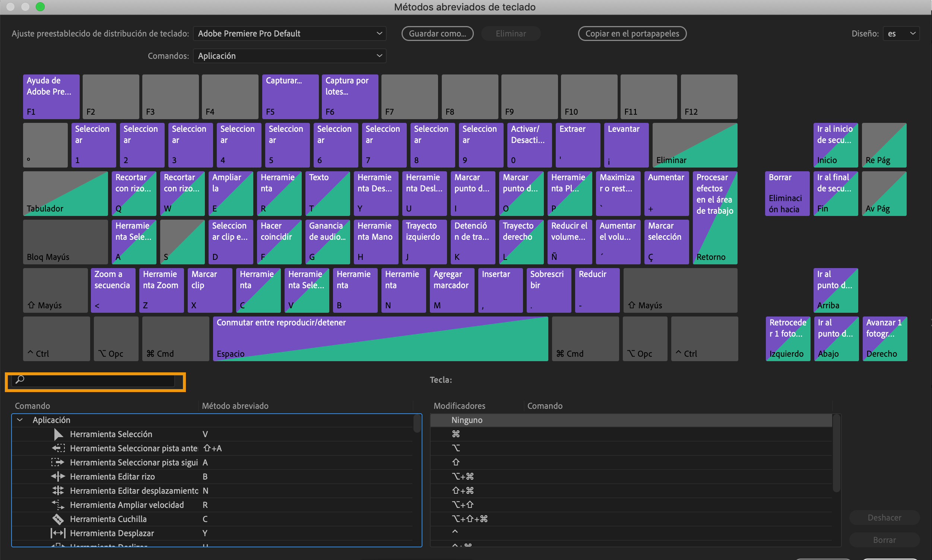
Task: Click the Eliminar backspace key
Action: click(695, 145)
